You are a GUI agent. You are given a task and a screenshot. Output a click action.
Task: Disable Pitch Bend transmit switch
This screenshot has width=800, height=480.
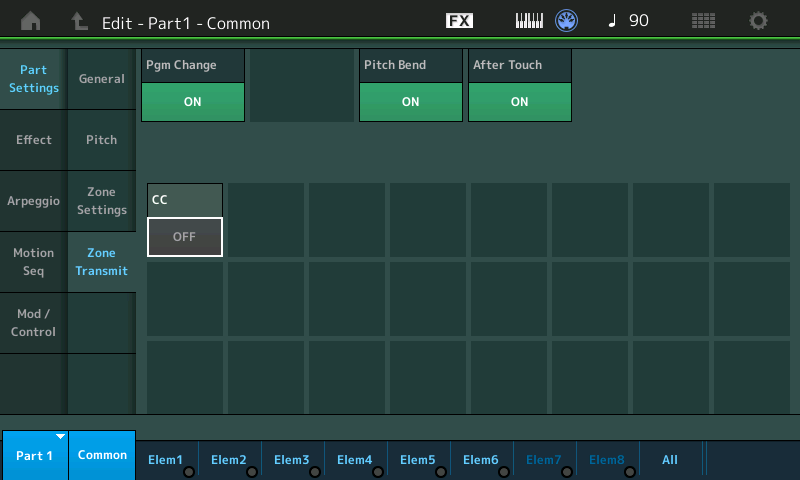point(411,102)
